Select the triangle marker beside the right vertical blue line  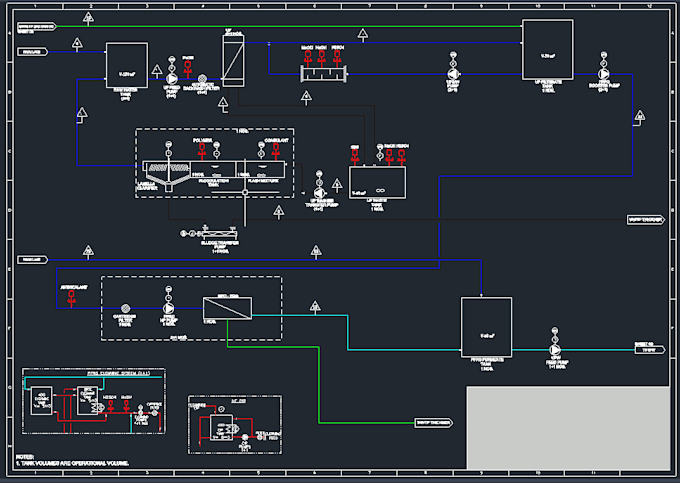(640, 115)
